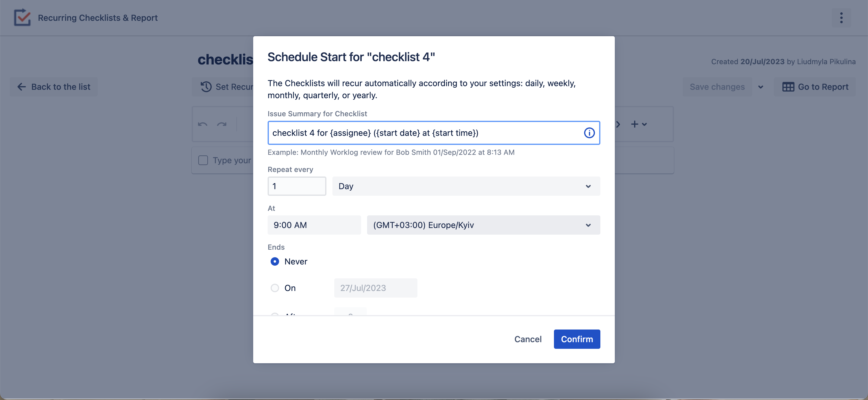Click the 9:00 AM time field
The height and width of the screenshot is (400, 868).
coord(314,225)
